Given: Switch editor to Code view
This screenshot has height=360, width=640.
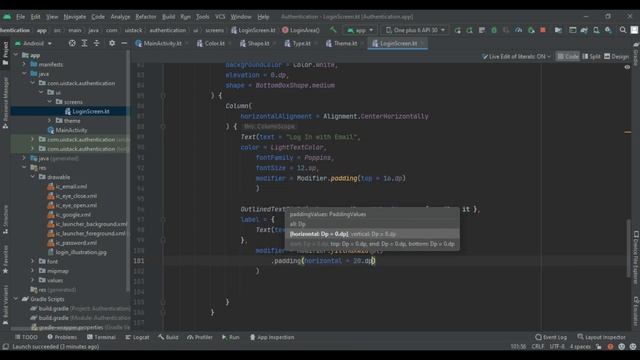Looking at the screenshot, I should tap(568, 56).
